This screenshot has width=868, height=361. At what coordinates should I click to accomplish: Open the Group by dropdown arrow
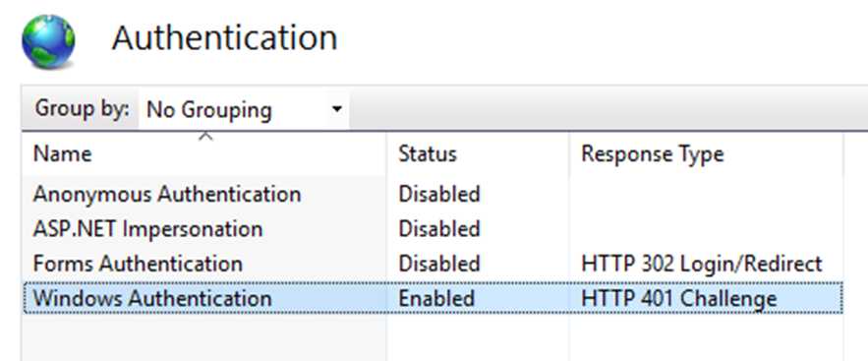(x=336, y=109)
